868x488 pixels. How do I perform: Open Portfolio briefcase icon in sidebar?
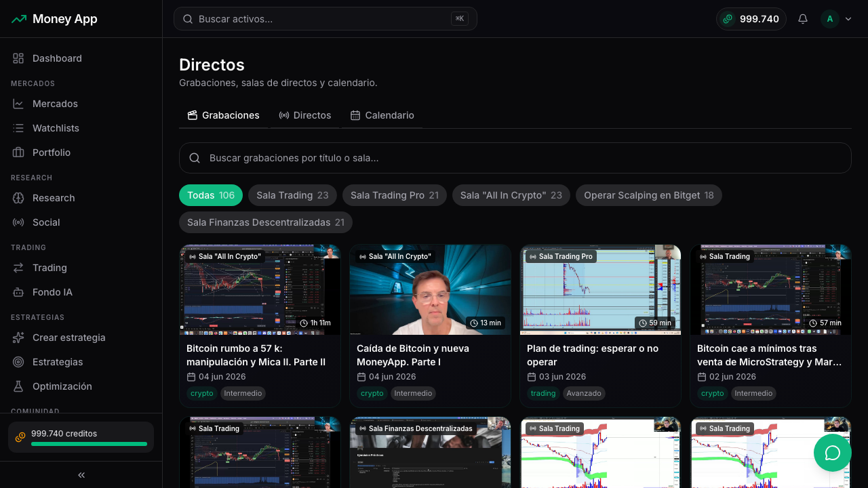[18, 152]
